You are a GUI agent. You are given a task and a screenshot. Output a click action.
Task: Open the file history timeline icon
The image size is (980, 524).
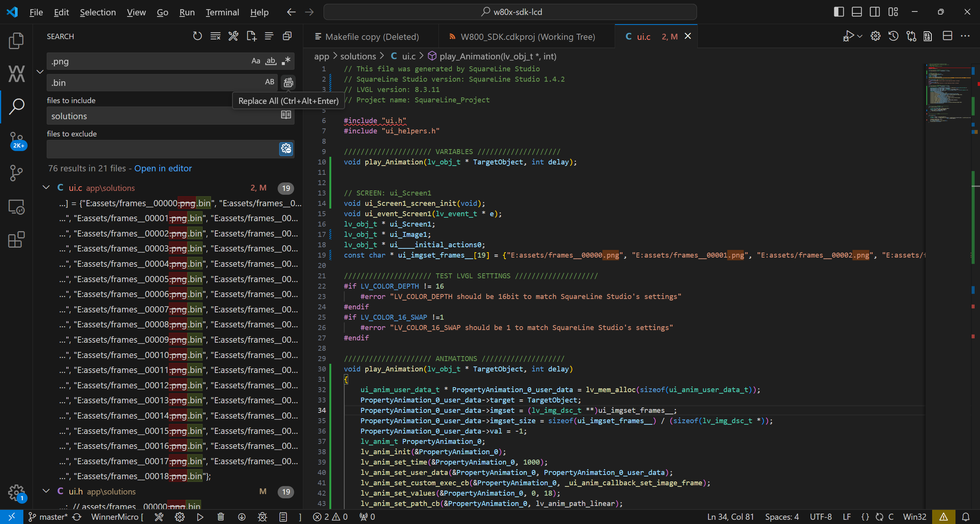(893, 36)
